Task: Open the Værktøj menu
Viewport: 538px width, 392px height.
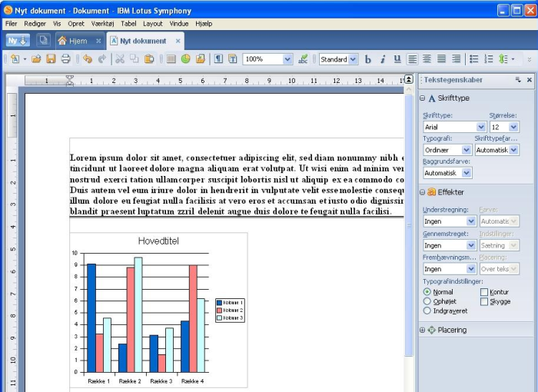Action: pyautogui.click(x=102, y=24)
